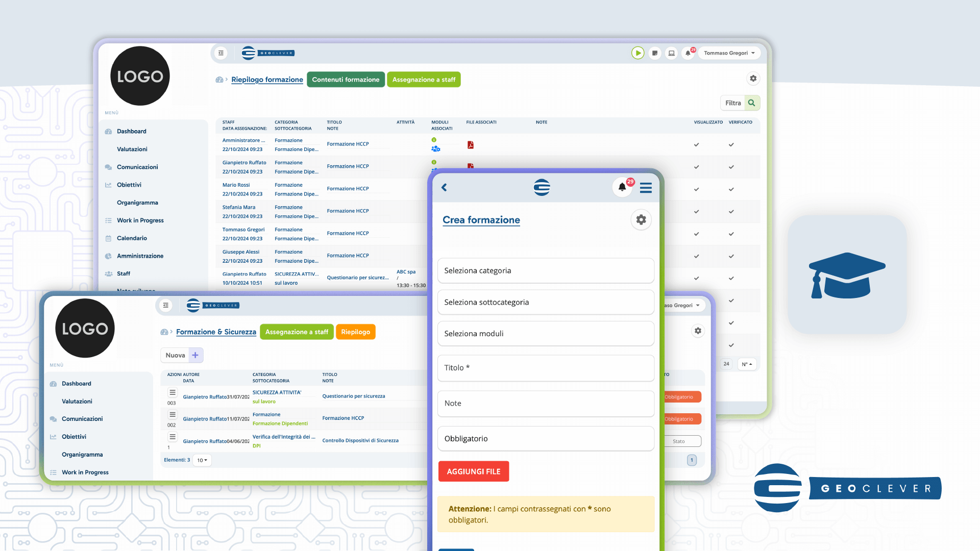Viewport: 980px width, 551px height.
Task: Open the mobile panel hamburger menu
Action: [x=646, y=188]
